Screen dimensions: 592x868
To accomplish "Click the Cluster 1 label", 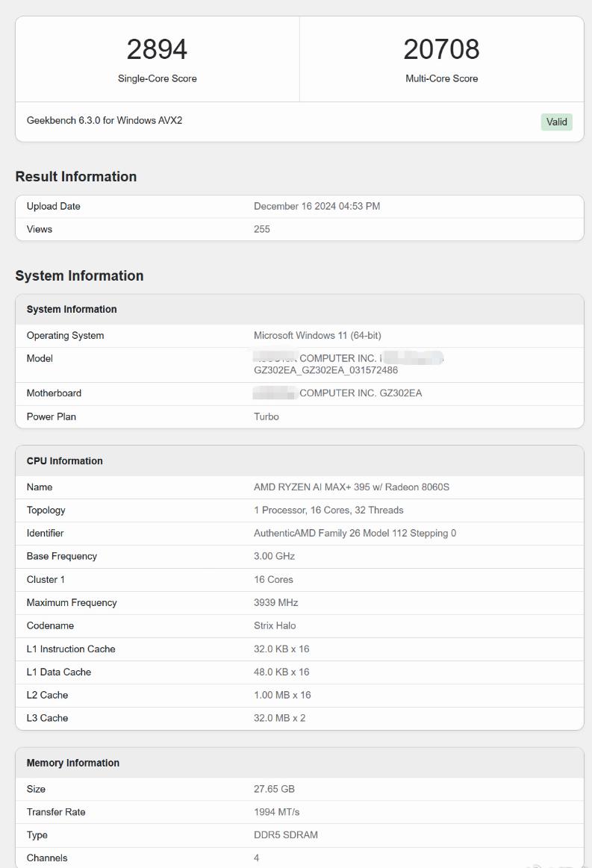I will point(46,580).
